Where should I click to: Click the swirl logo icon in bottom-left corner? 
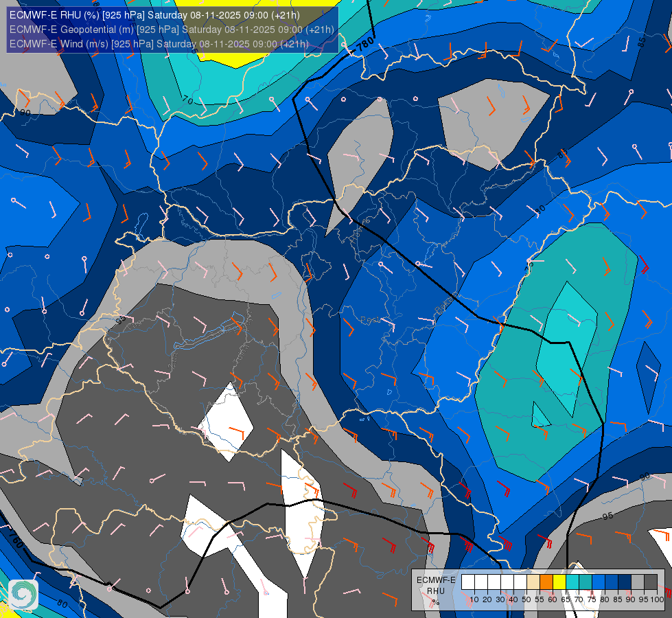coord(23,595)
